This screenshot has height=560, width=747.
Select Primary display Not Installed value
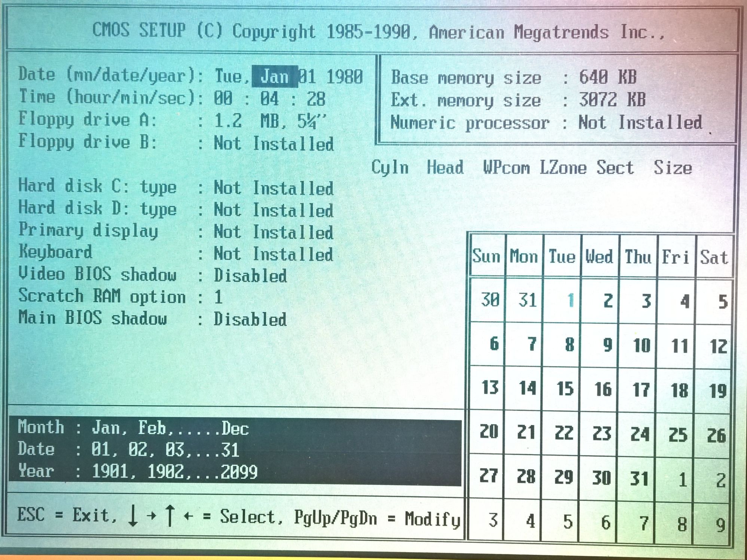coord(274,232)
